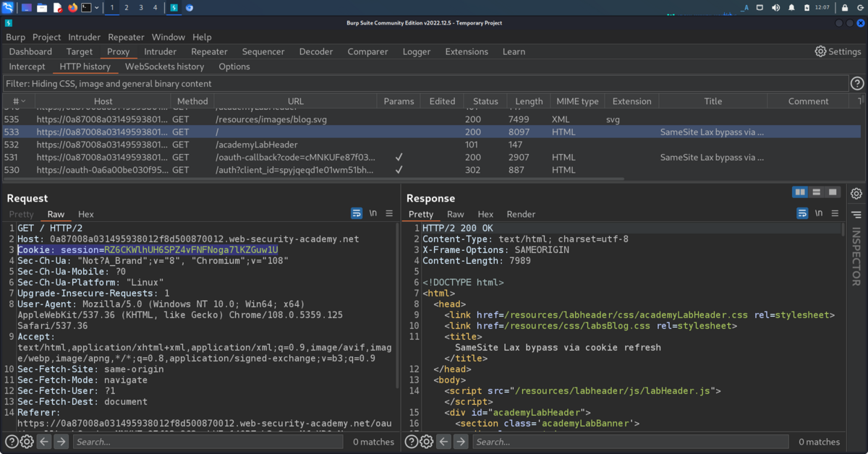Screen dimensions: 868x454
Task: Focus the Response panel search field
Action: pyautogui.click(x=631, y=441)
